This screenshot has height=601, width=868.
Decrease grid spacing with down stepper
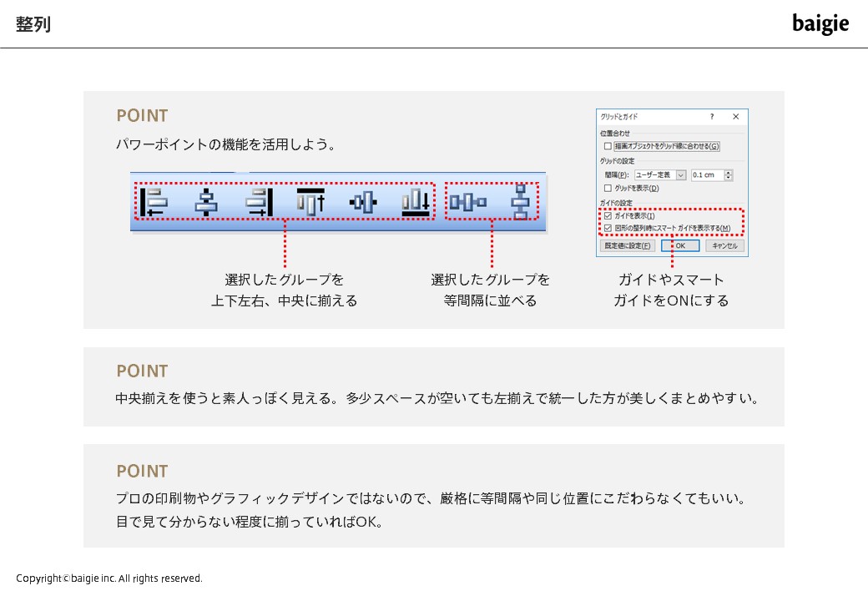[x=729, y=178]
